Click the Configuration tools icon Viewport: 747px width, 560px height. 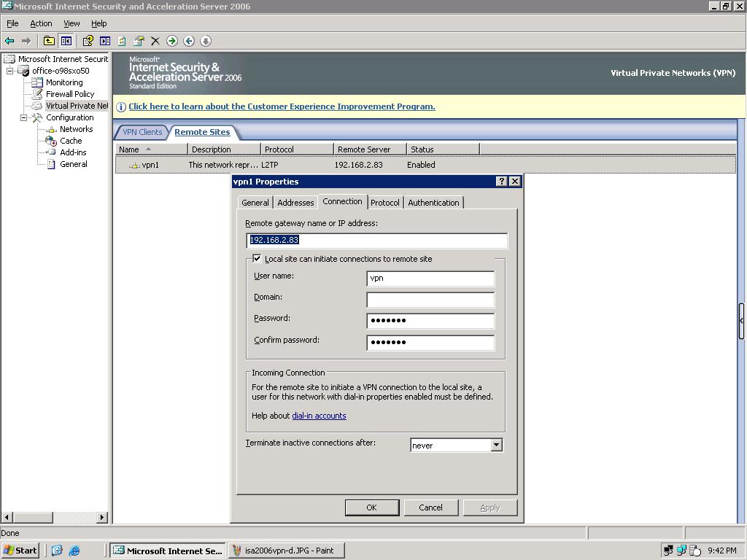[x=37, y=117]
